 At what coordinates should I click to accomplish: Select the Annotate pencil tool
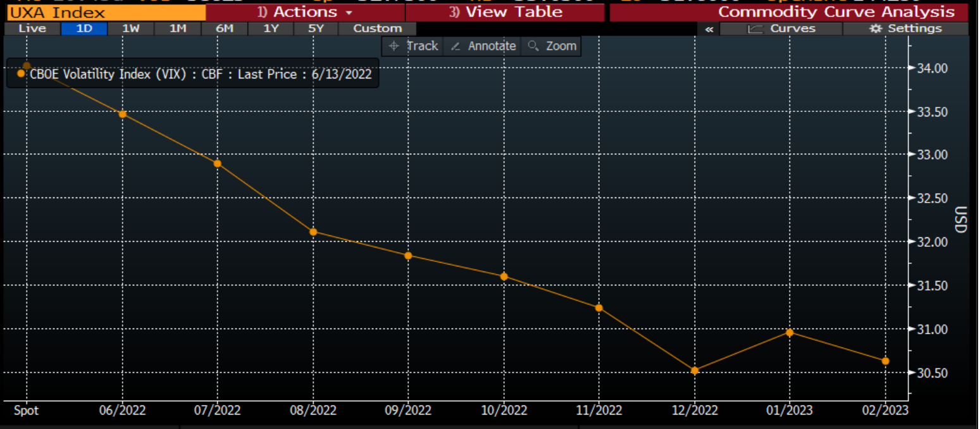pyautogui.click(x=455, y=46)
